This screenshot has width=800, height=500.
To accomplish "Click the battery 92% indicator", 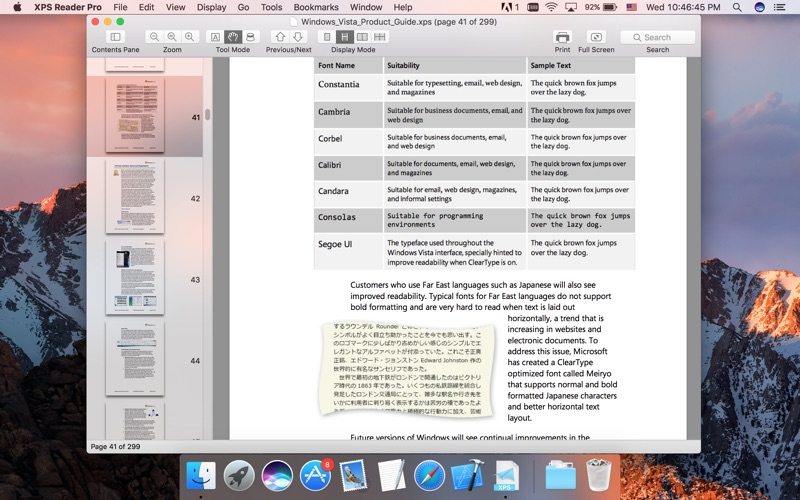I will click(x=601, y=7).
